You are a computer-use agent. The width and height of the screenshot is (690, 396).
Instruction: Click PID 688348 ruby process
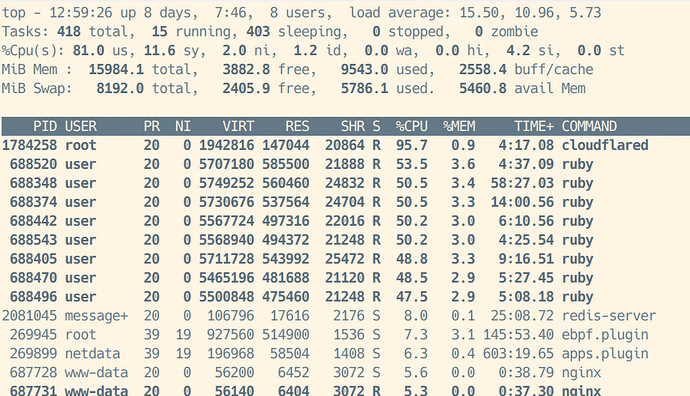tap(345, 183)
